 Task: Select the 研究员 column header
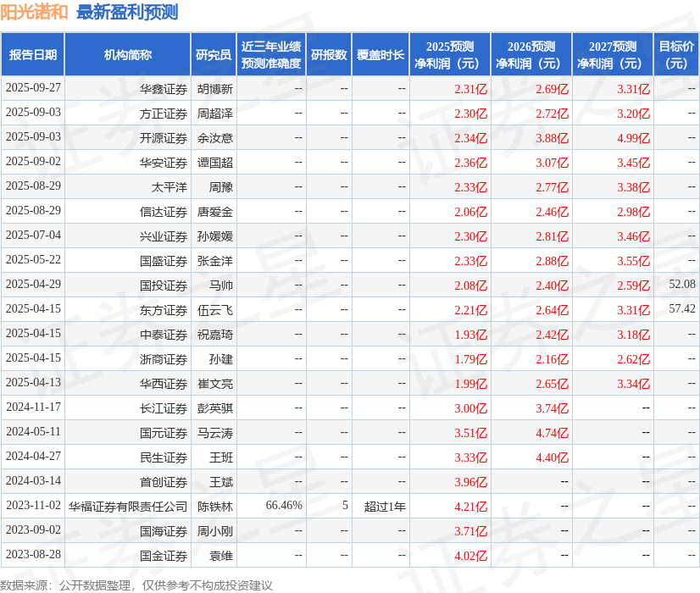(214, 54)
